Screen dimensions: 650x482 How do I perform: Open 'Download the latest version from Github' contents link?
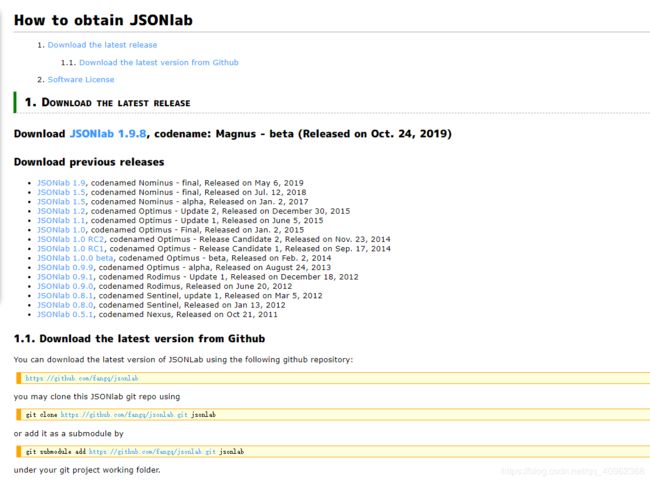tap(159, 63)
